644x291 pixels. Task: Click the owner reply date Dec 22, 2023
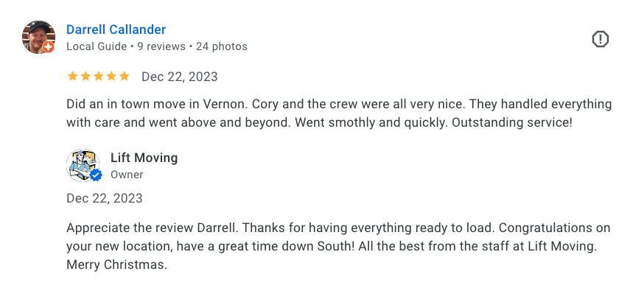105,198
